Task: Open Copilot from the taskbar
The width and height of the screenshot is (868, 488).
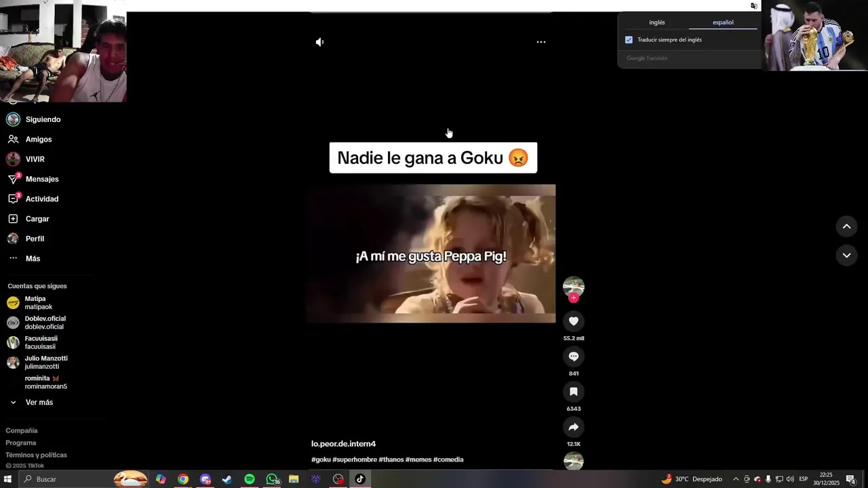Action: click(161, 479)
